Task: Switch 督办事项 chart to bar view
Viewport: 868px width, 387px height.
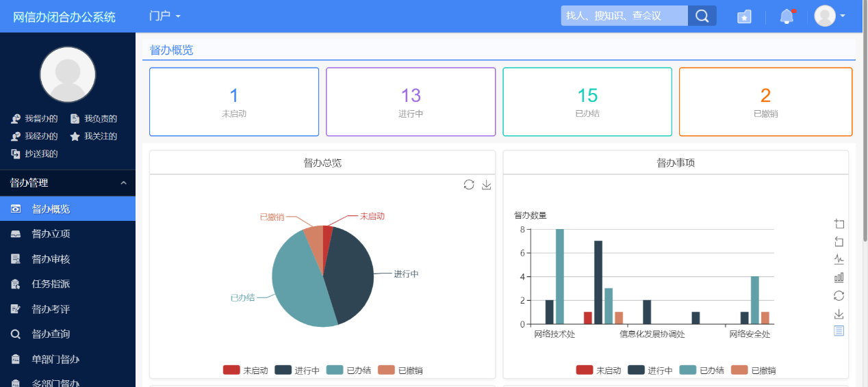Action: (x=839, y=278)
